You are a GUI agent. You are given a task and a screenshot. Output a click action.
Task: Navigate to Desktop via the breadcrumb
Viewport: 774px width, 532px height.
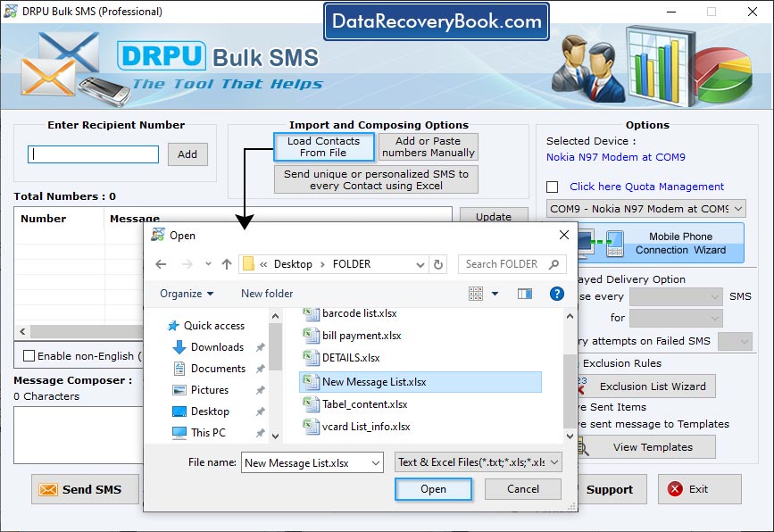(x=295, y=264)
